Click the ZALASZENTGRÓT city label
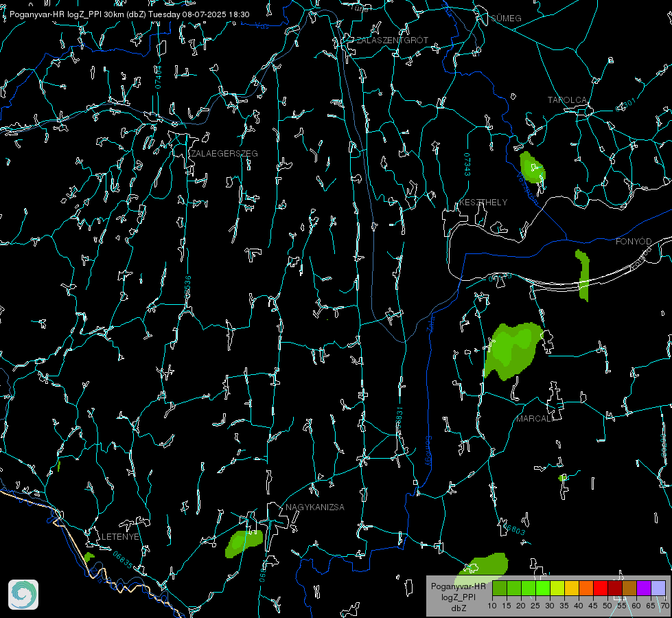Screen dimensions: 672x618 392,41
